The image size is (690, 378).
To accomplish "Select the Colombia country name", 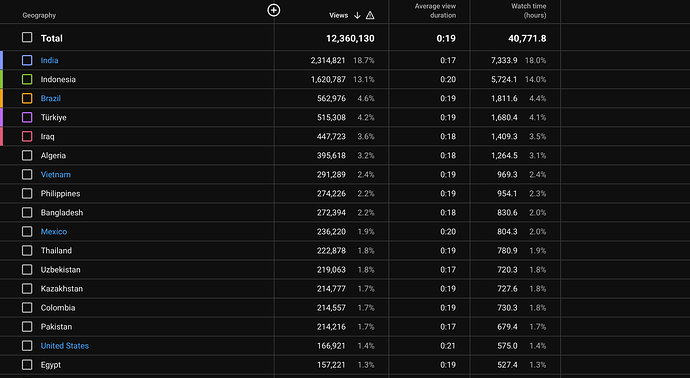I will coord(58,308).
